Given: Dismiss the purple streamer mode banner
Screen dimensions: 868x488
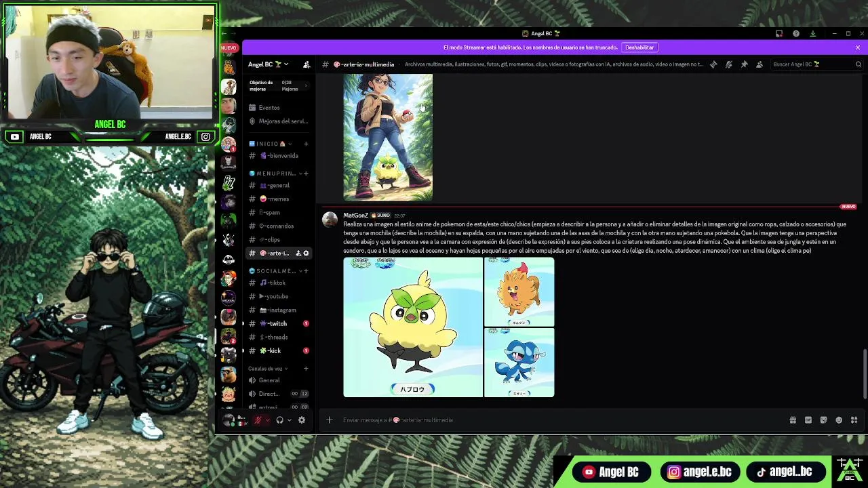Looking at the screenshot, I should pos(857,47).
